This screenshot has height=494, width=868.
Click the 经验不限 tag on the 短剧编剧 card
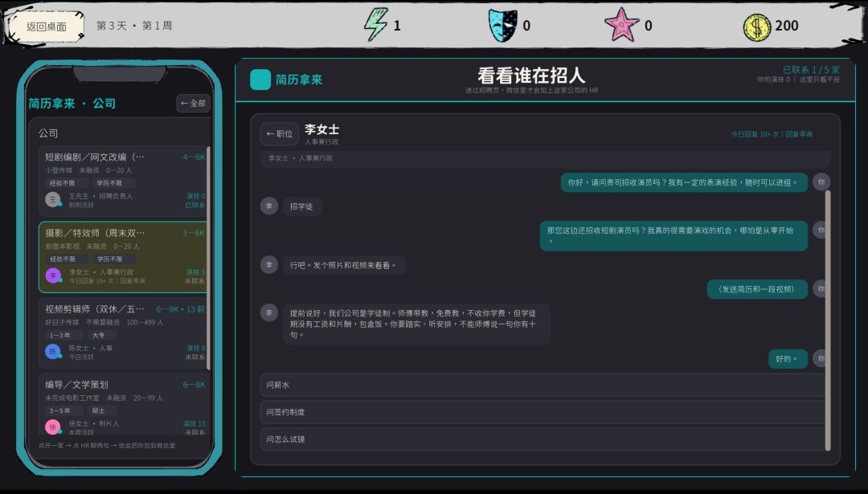pos(66,183)
